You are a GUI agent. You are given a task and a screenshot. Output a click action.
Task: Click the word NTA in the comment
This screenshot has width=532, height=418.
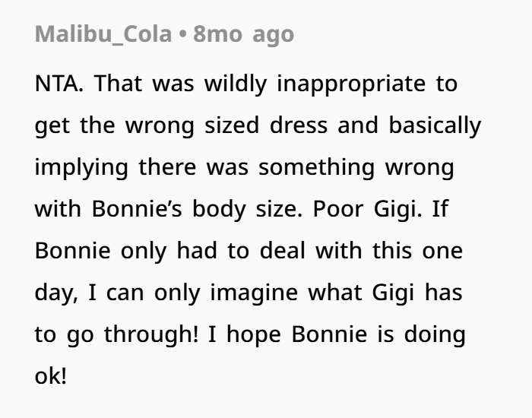pyautogui.click(x=59, y=84)
